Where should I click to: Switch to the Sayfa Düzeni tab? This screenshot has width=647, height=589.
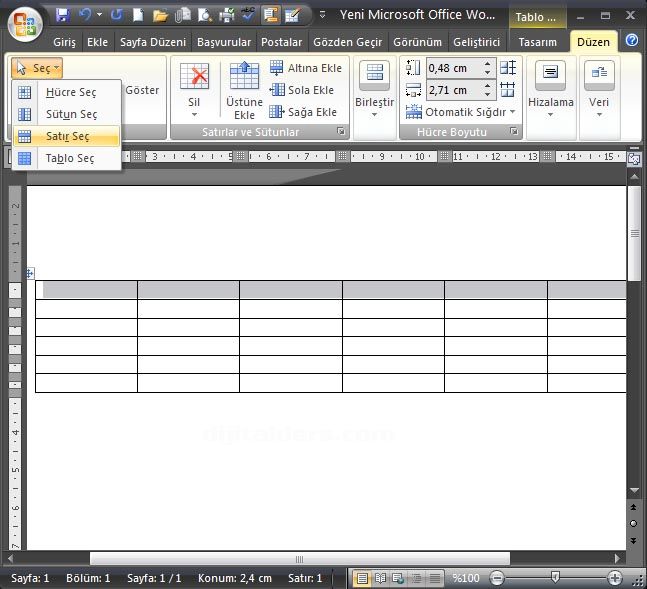[153, 42]
